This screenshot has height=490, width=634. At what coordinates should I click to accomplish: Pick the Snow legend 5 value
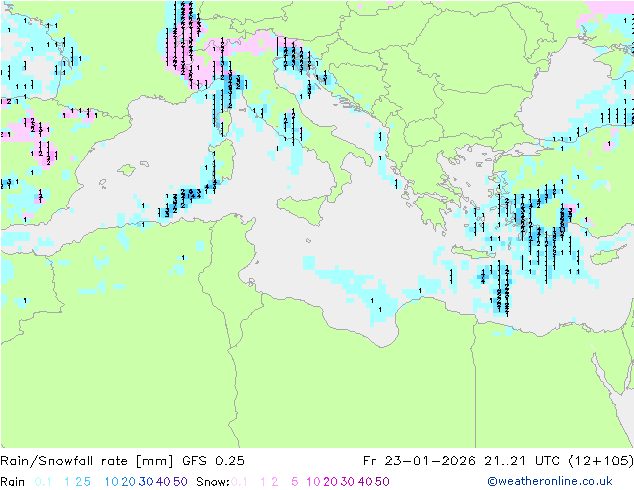coord(295,482)
